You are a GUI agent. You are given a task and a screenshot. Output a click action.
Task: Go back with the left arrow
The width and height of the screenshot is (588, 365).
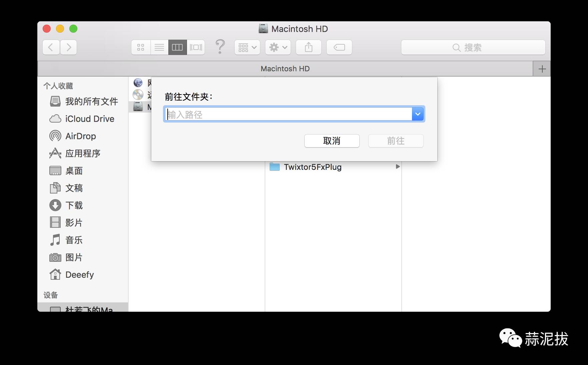pos(51,47)
